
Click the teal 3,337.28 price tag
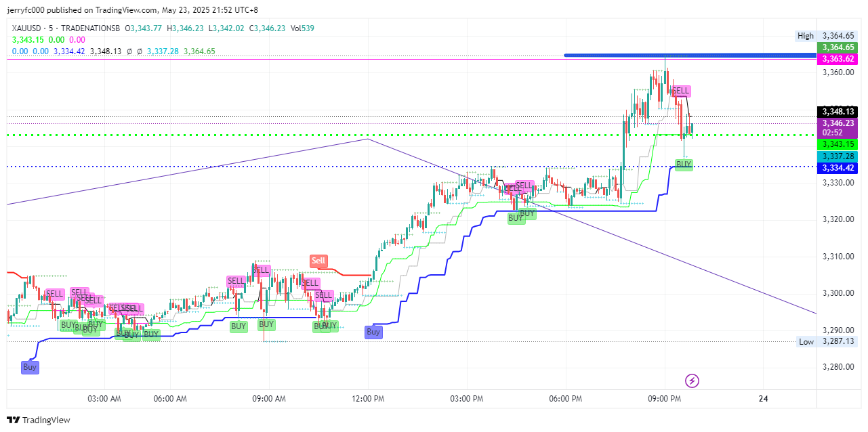(x=838, y=156)
